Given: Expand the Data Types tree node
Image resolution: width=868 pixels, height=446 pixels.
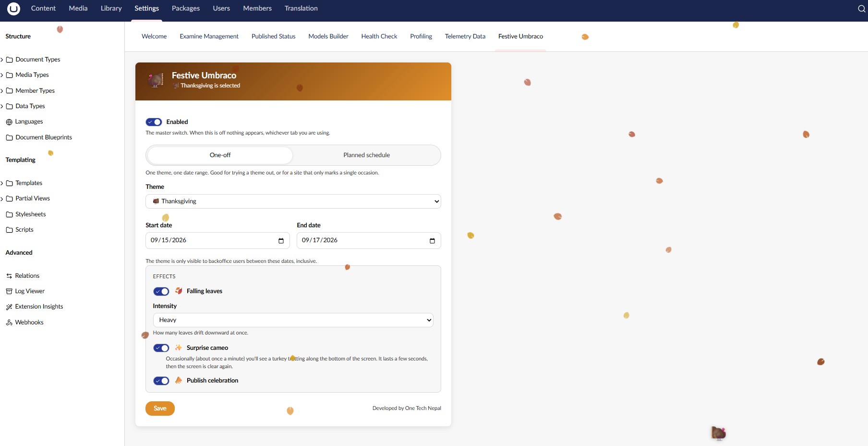Looking at the screenshot, I should tap(2, 106).
